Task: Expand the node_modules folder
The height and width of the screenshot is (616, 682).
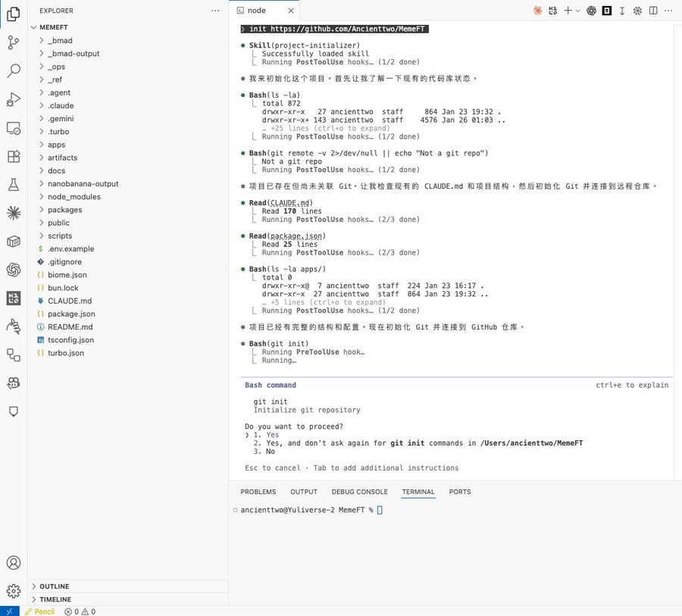Action: coord(128,197)
